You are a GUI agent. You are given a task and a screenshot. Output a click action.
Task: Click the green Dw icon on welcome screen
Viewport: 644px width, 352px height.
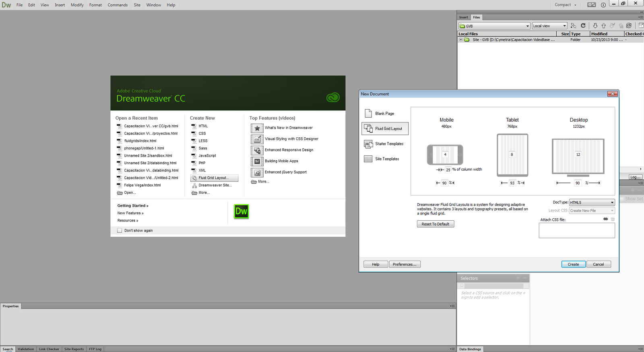point(242,211)
